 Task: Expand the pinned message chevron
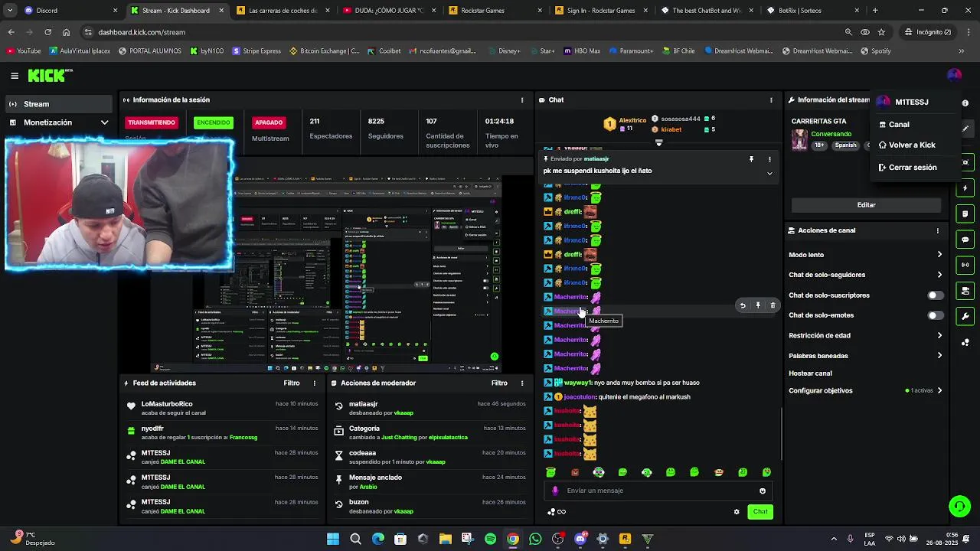tap(769, 173)
